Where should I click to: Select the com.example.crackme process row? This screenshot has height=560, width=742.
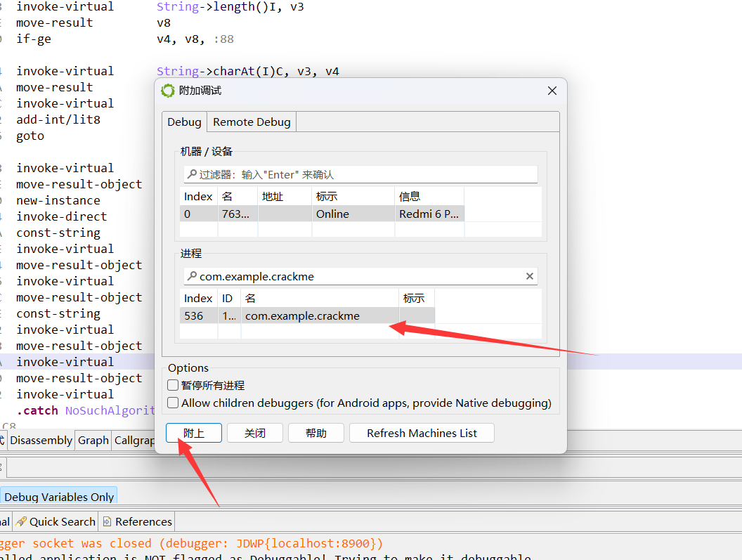302,316
